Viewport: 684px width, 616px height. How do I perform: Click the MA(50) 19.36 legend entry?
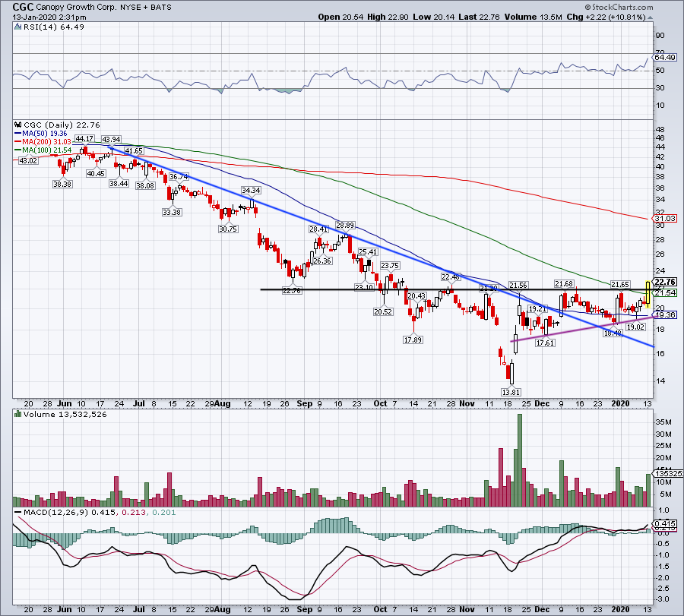[x=41, y=134]
